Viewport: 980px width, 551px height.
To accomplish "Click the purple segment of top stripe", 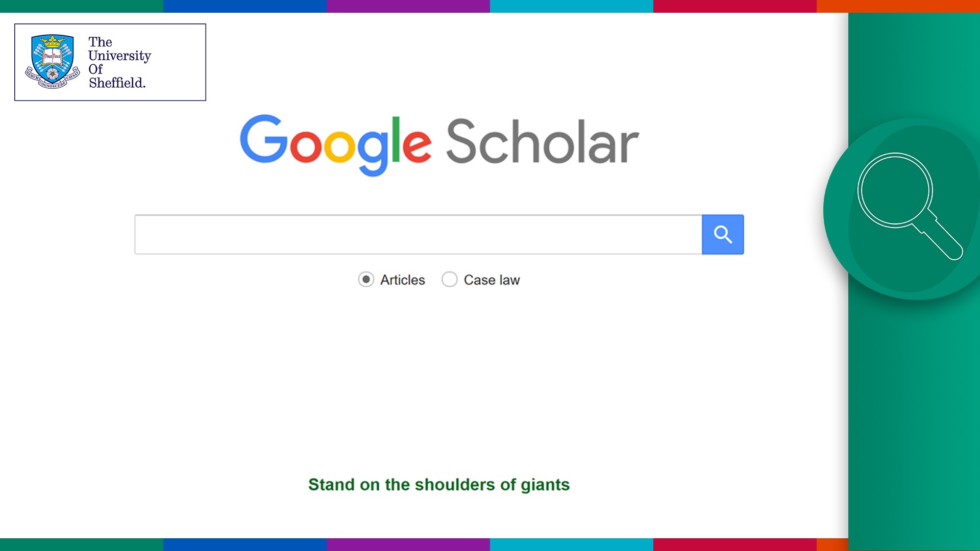I will (x=408, y=6).
